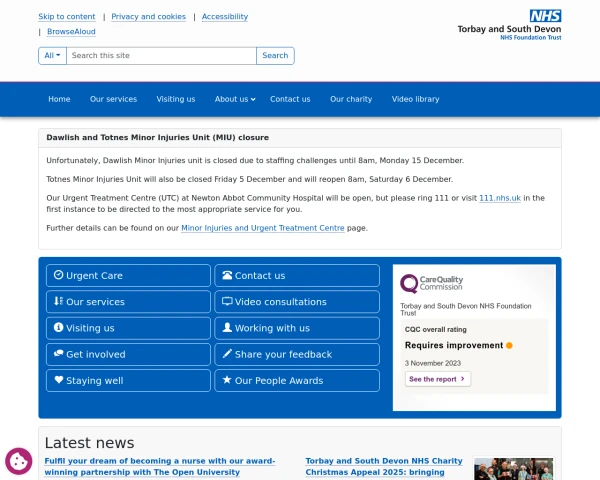Click the Search button
The image size is (600, 480).
(275, 56)
